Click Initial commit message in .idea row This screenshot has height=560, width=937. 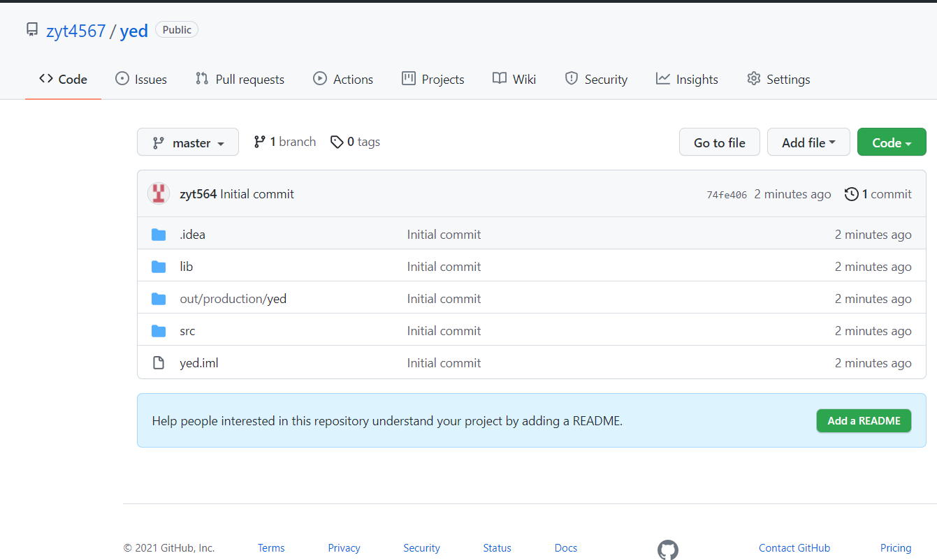[x=444, y=235]
